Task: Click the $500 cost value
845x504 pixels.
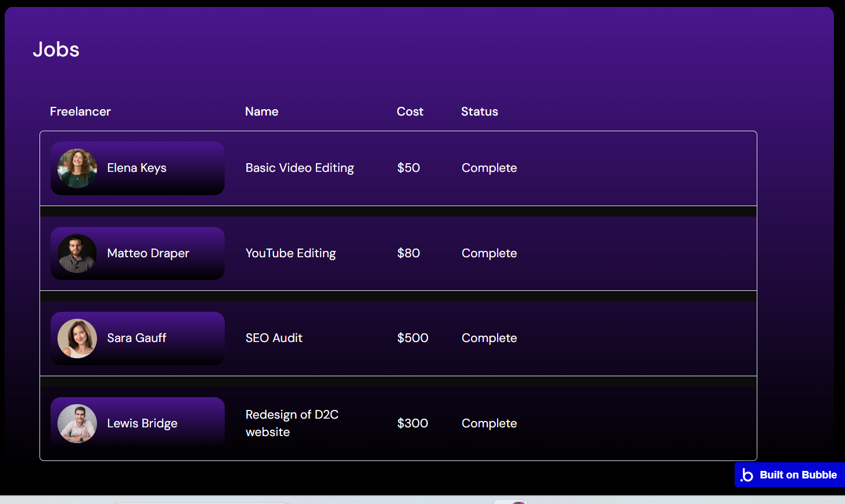Action: click(x=413, y=338)
